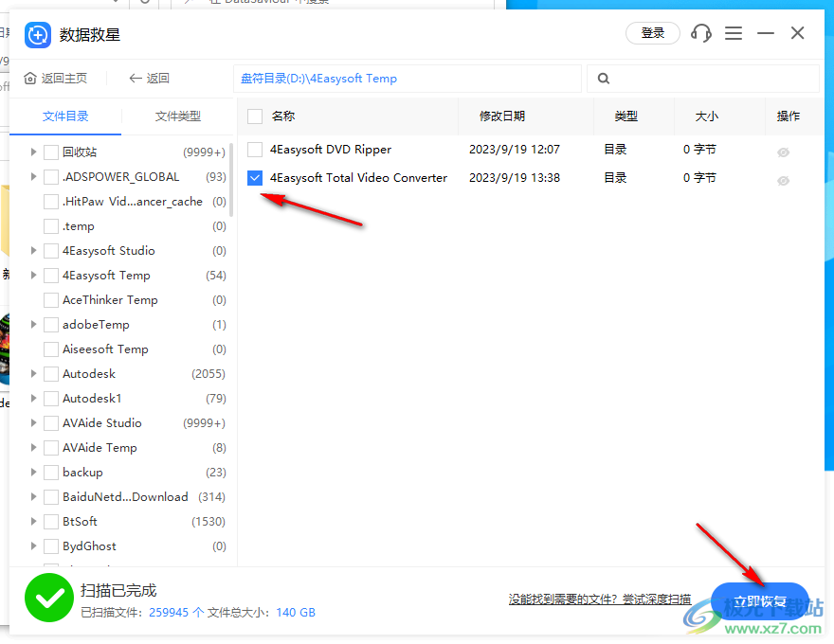Viewport: 834px width, 644px height.
Task: Expand the 回收站 tree node
Action: [x=34, y=152]
